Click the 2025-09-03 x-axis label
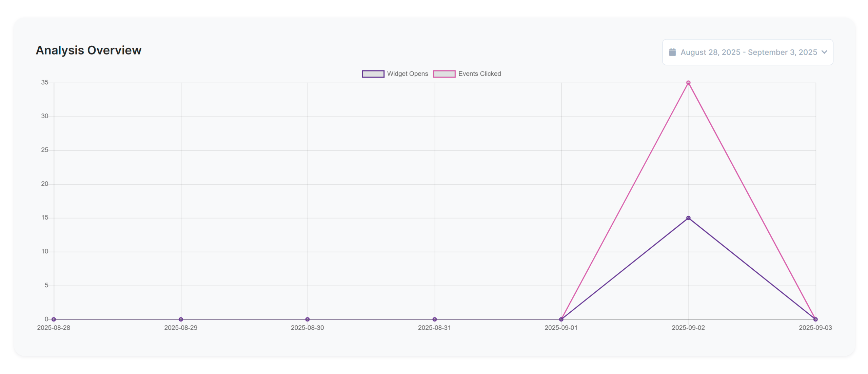Screen dimensions: 868x374 pos(815,328)
